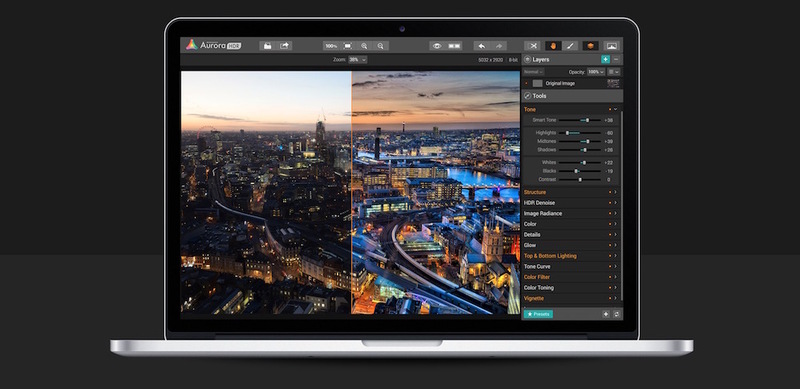Adjust the Highlights slider
The width and height of the screenshot is (800, 389).
click(x=580, y=133)
